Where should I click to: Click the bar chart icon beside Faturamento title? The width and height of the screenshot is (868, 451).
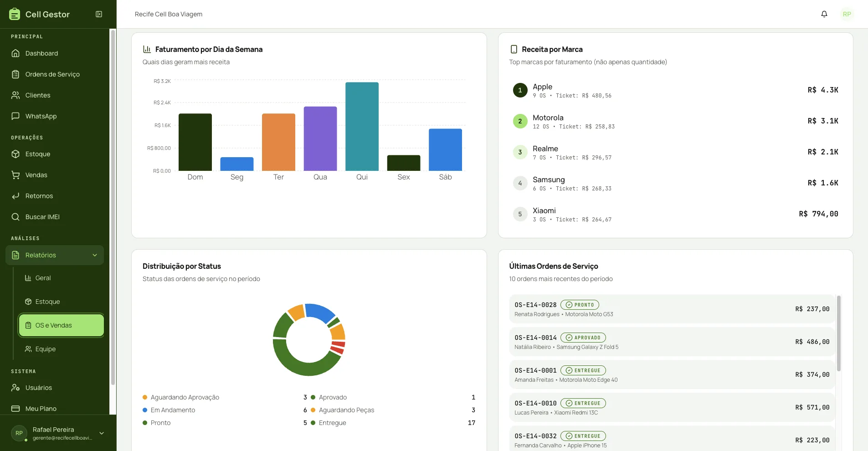(147, 49)
